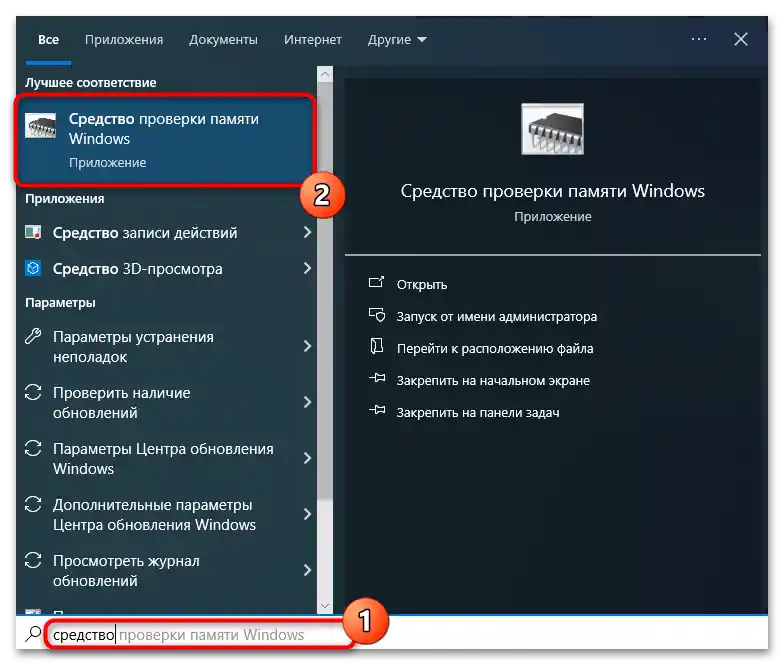Click refresh icon for Просмотреть журнал обновлений
This screenshot has height=665, width=784.
pos(33,560)
